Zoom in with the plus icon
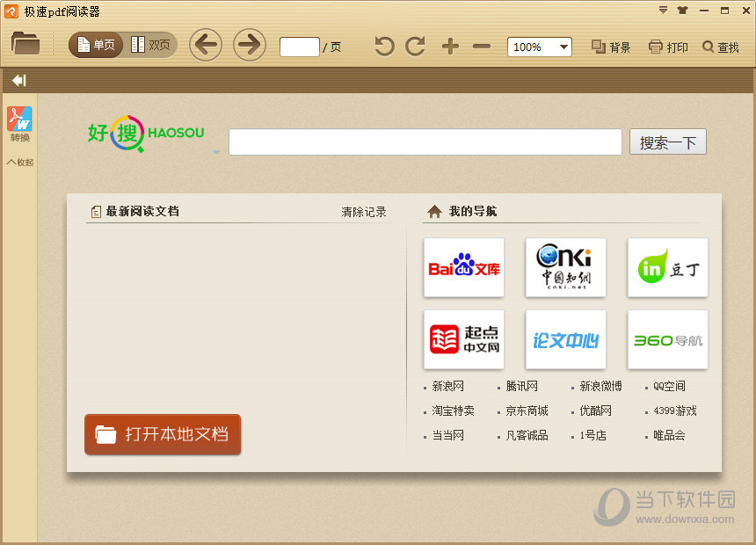The width and height of the screenshot is (756, 545). tap(450, 47)
